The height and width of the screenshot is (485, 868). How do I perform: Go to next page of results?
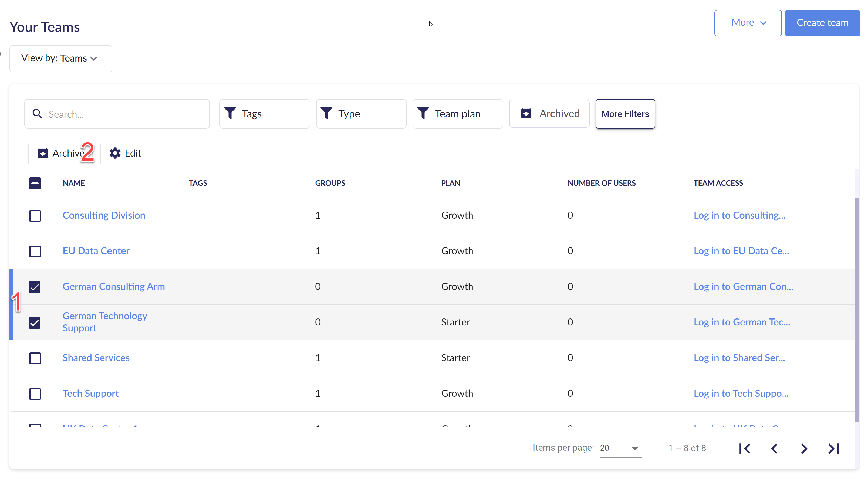pyautogui.click(x=804, y=449)
